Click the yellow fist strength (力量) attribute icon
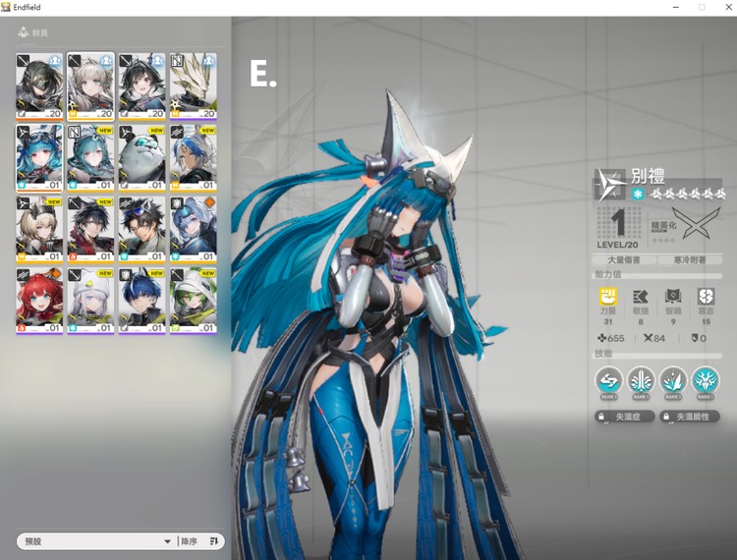 tap(608, 298)
